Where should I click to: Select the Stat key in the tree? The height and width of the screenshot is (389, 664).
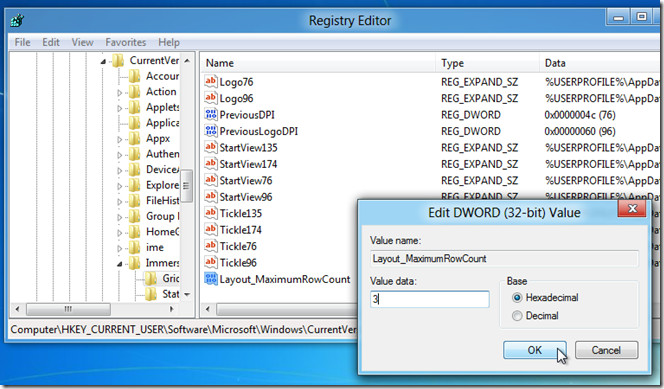point(171,294)
